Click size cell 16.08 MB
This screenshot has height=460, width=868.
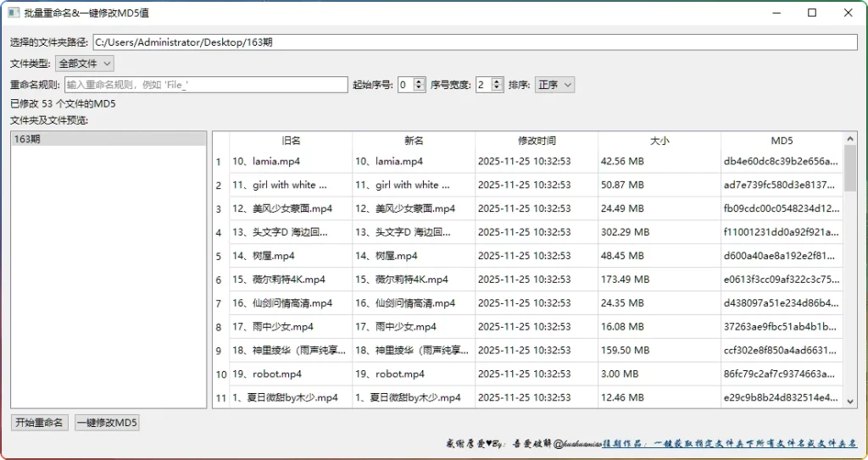pyautogui.click(x=659, y=327)
